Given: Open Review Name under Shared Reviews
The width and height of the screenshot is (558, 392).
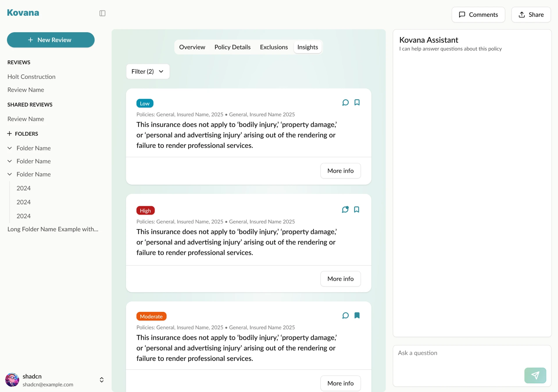Looking at the screenshot, I should [26, 119].
